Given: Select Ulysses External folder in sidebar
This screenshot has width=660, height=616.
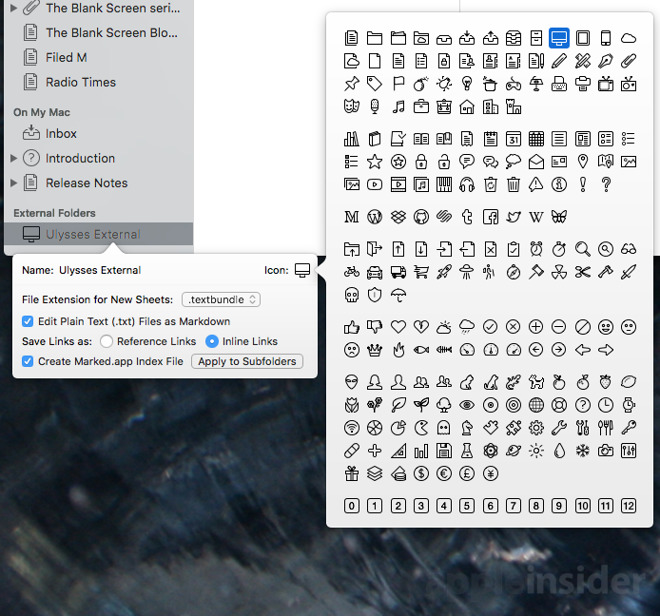Looking at the screenshot, I should click(98, 234).
